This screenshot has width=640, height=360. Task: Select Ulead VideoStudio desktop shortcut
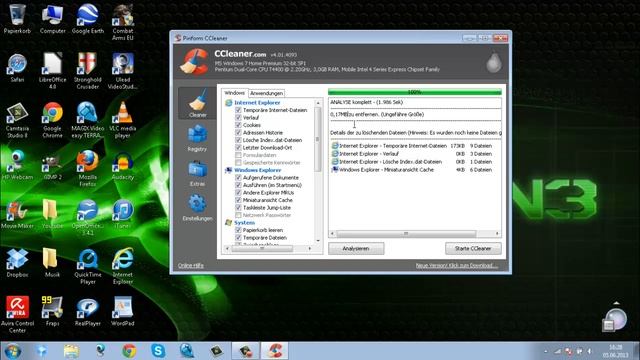pyautogui.click(x=123, y=71)
